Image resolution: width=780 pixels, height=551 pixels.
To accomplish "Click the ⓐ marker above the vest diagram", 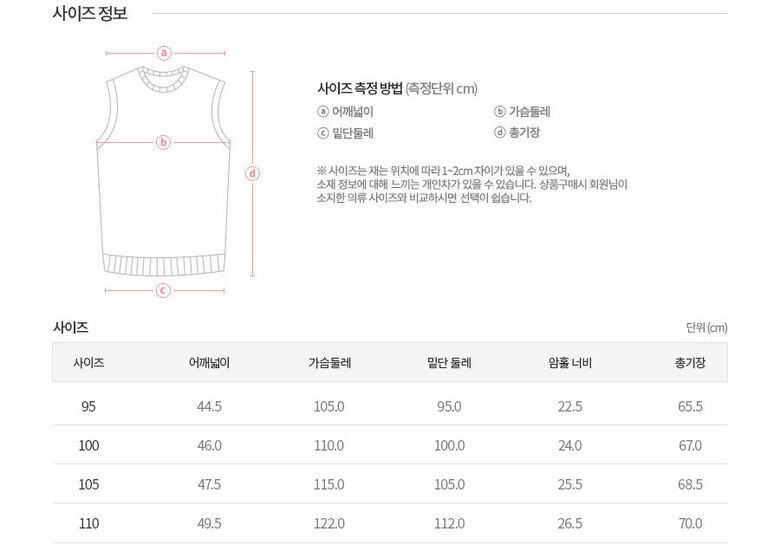I will pyautogui.click(x=165, y=53).
